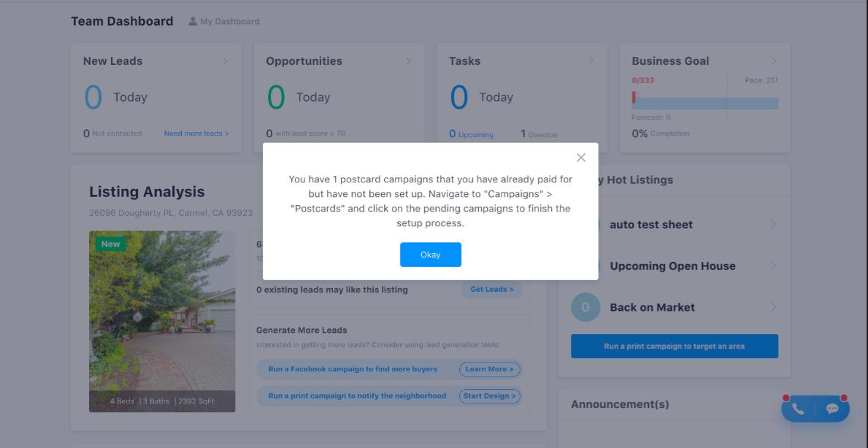Click the Business Goal progress bar
Image resolution: width=868 pixels, height=448 pixels.
click(x=704, y=104)
